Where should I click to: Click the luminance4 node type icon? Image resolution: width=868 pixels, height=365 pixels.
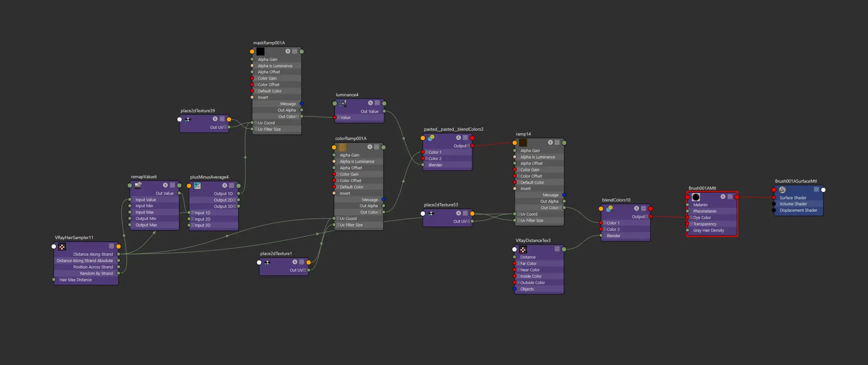point(343,103)
